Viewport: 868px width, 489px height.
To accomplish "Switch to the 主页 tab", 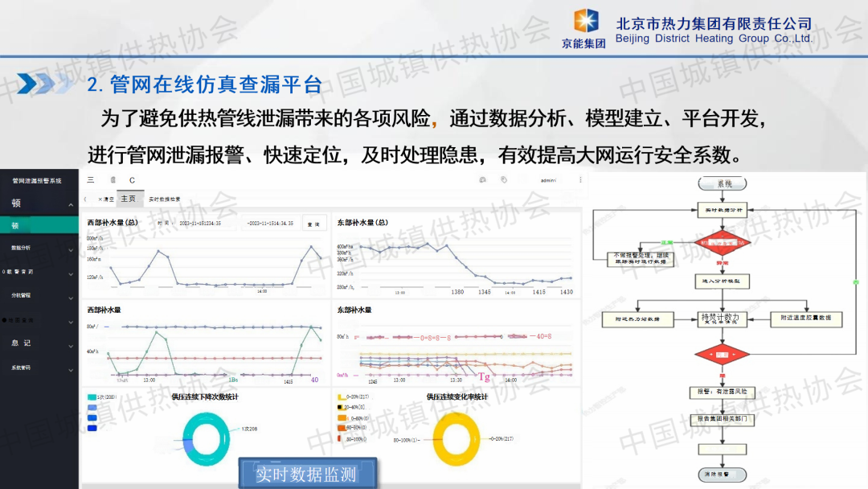I will pyautogui.click(x=128, y=199).
